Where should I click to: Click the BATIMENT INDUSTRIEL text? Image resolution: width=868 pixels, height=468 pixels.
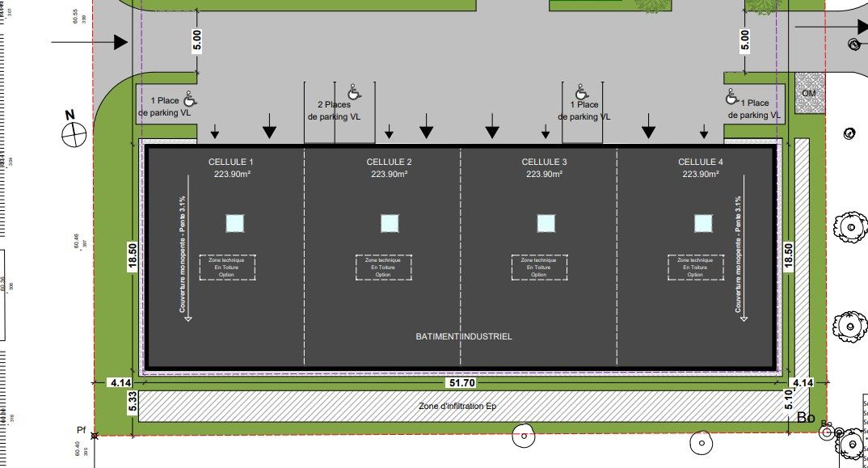pos(464,336)
